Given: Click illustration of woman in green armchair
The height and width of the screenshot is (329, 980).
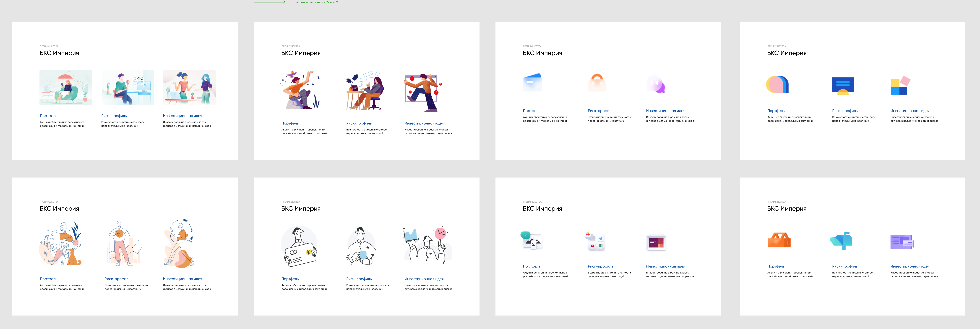Looking at the screenshot, I should click(66, 88).
